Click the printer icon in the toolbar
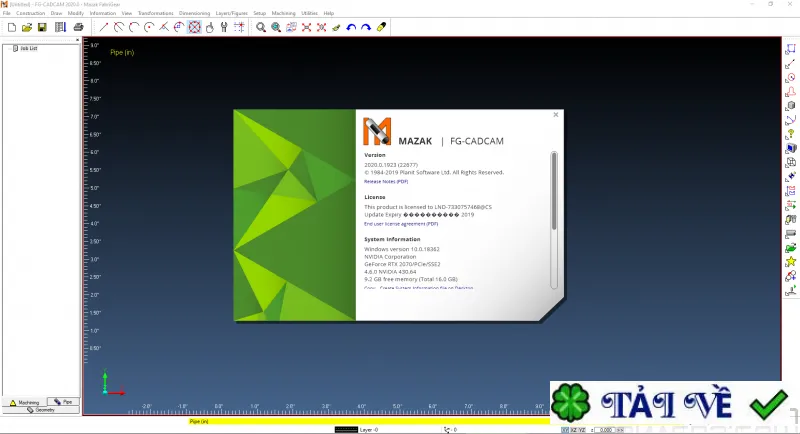Image resolution: width=800 pixels, height=434 pixels. pyautogui.click(x=79, y=28)
